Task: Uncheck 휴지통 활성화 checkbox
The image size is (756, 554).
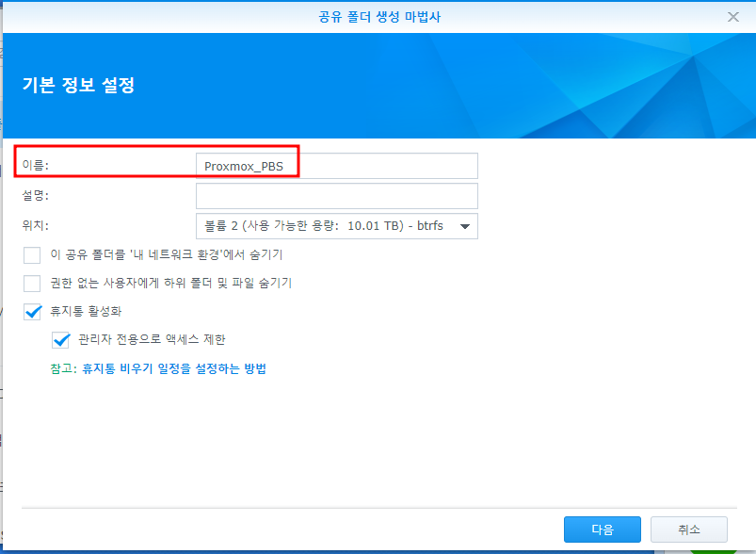Action: coord(32,312)
